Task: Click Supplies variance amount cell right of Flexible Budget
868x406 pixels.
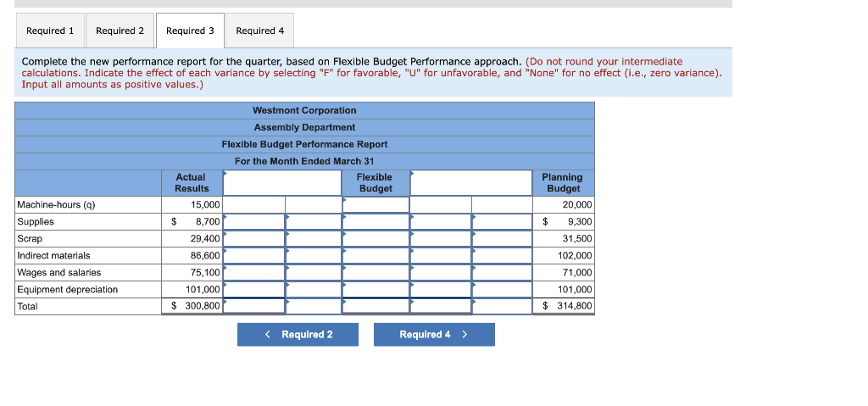Action: [441, 221]
